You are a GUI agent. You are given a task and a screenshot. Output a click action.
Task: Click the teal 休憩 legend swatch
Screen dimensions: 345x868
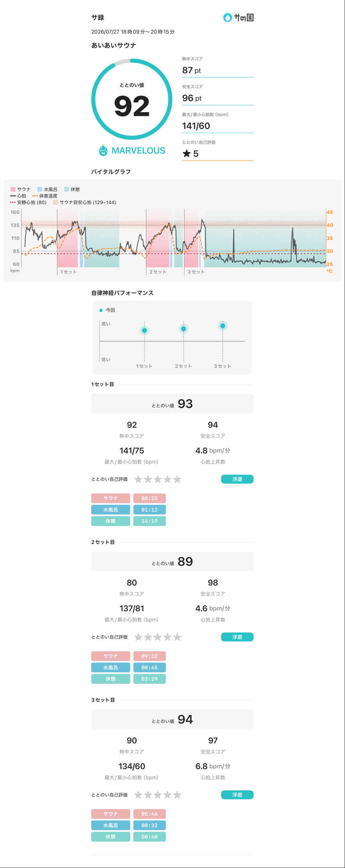(x=66, y=189)
